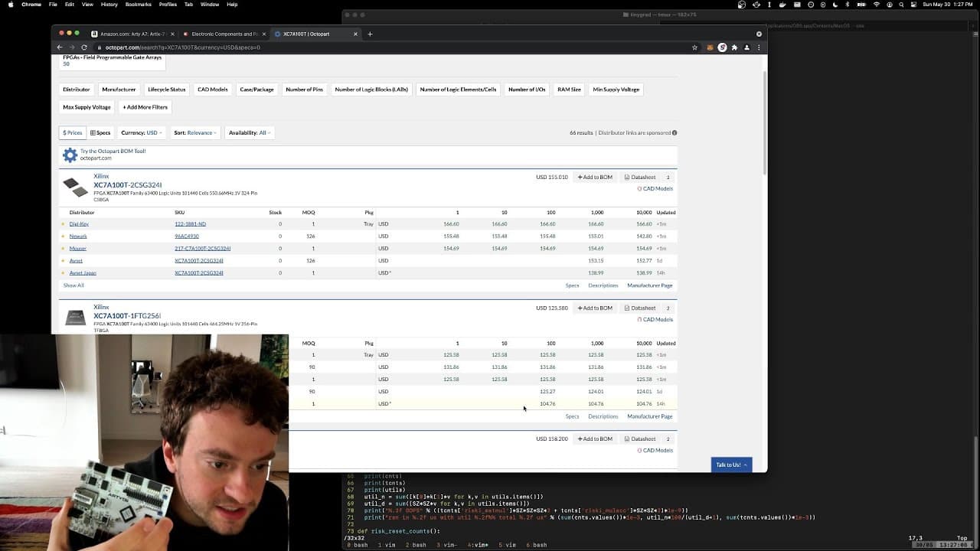This screenshot has width=980, height=551.
Task: Click the browser back arrow
Action: [x=60, y=47]
